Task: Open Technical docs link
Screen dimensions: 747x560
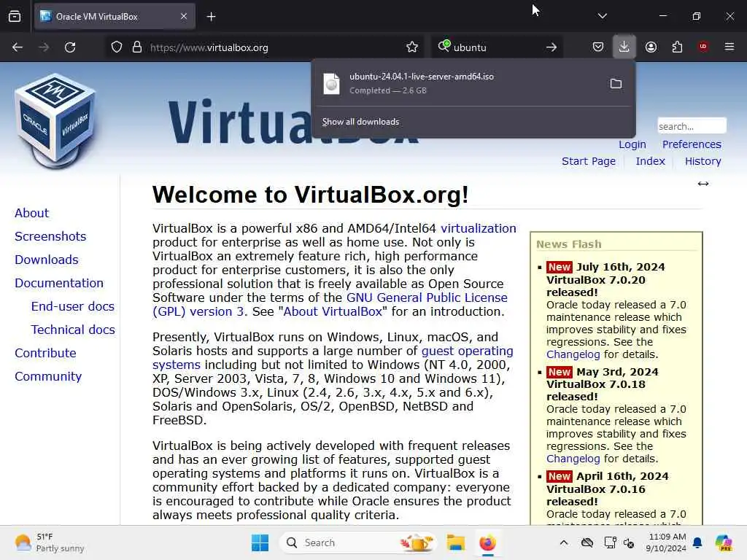Action: coord(73,330)
